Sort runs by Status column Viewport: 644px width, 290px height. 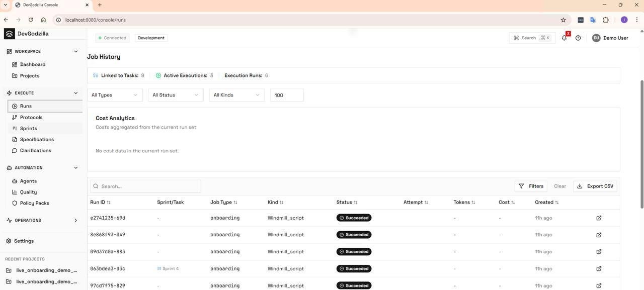pos(347,203)
